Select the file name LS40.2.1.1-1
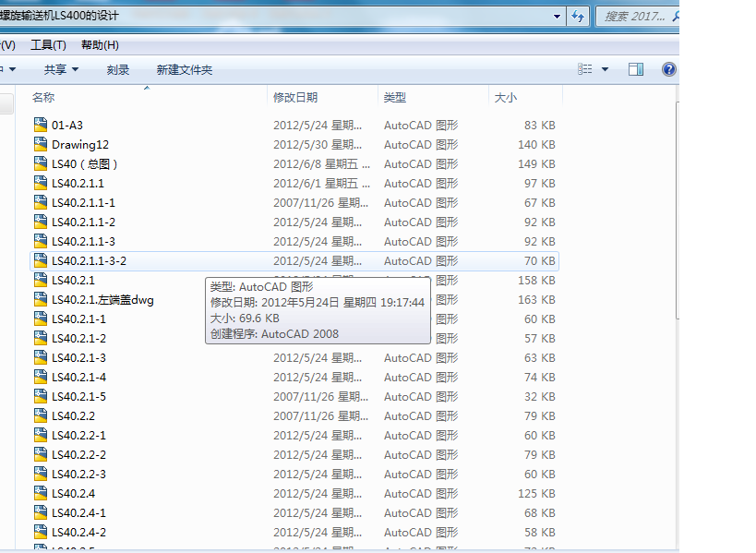 pos(83,202)
